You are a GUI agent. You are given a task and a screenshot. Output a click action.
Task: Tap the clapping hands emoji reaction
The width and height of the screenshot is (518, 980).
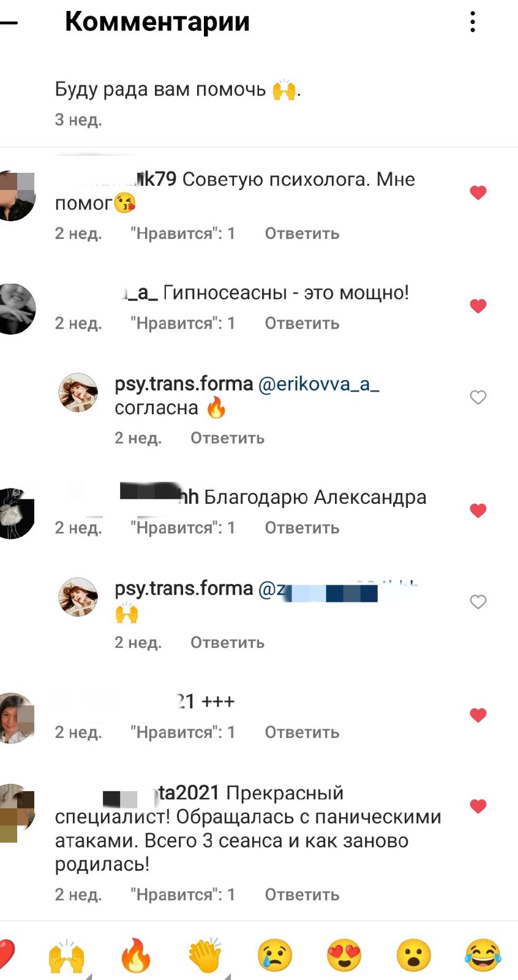tap(205, 955)
